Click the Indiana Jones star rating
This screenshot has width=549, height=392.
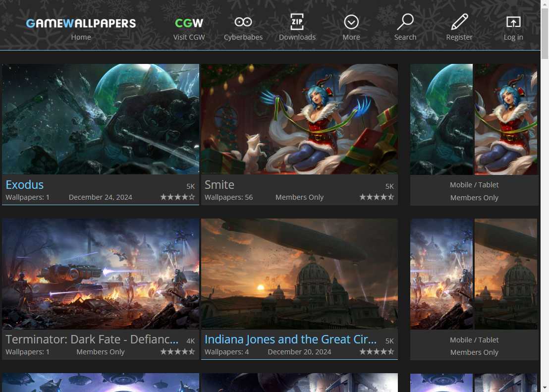377,352
